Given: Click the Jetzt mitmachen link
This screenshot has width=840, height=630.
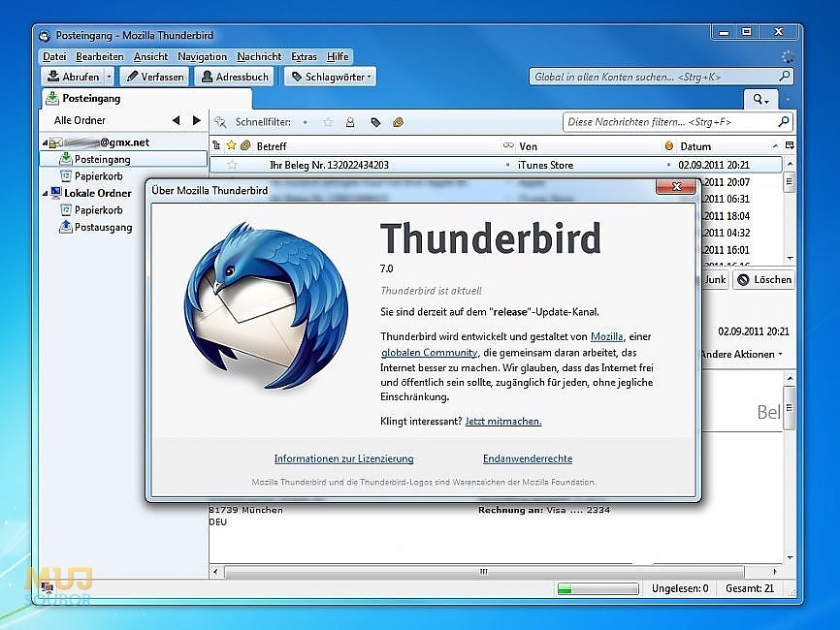Looking at the screenshot, I should point(503,422).
